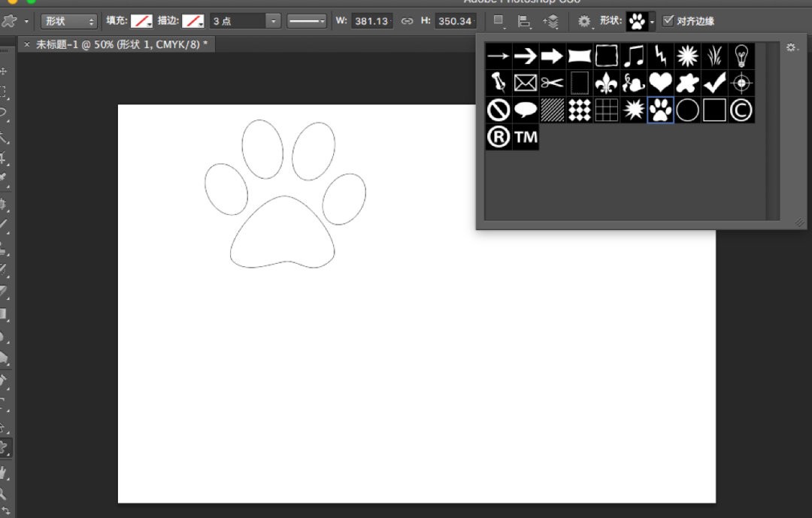Viewport: 812px width, 518px height.
Task: Open the stroke line style dropdown
Action: tap(307, 21)
